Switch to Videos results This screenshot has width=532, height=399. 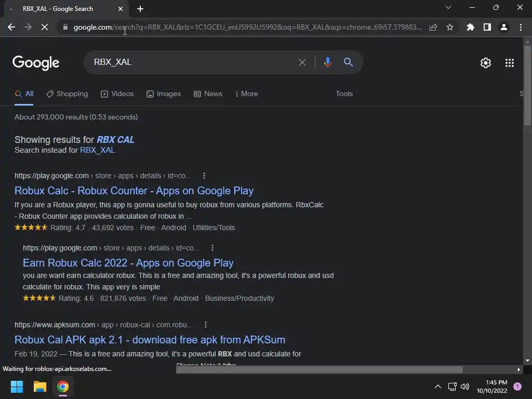click(117, 94)
